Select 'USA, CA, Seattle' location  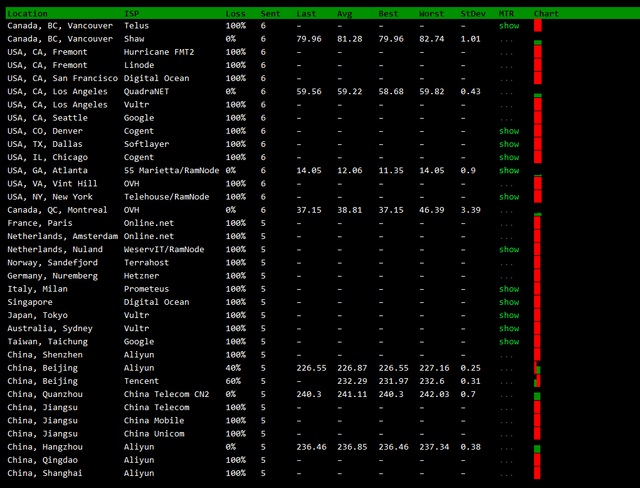tap(47, 118)
